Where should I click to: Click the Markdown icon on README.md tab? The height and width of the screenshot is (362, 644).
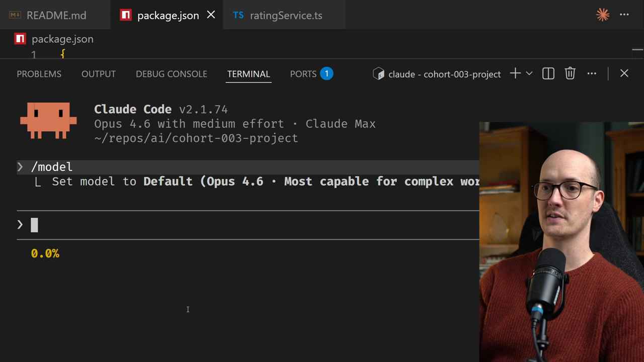point(15,15)
